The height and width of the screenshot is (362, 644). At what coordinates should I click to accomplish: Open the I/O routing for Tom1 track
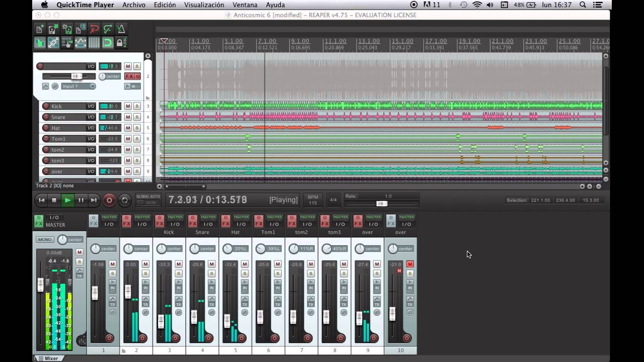[x=91, y=139]
